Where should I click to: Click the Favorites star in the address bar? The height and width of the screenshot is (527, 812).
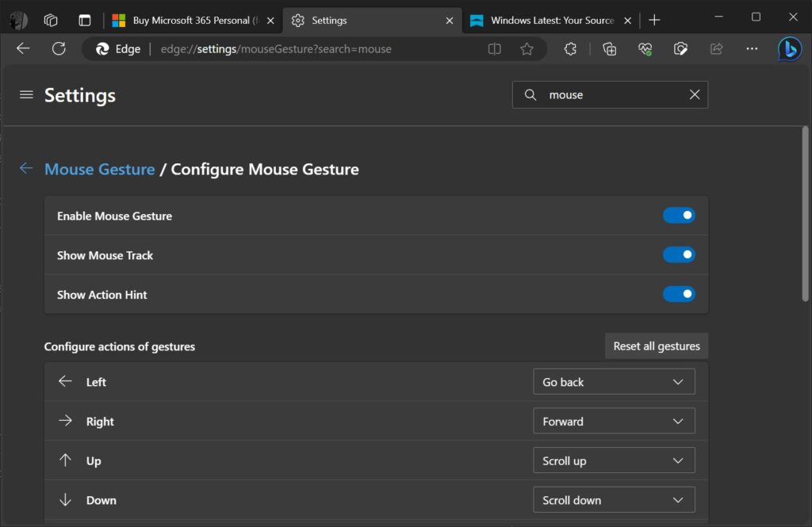click(527, 48)
